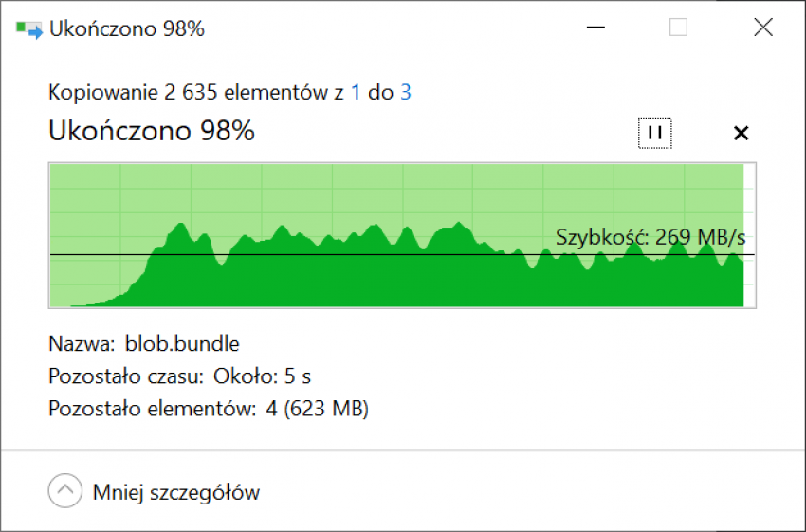
Task: Click the greyed-out maximize button
Action: coord(678,28)
